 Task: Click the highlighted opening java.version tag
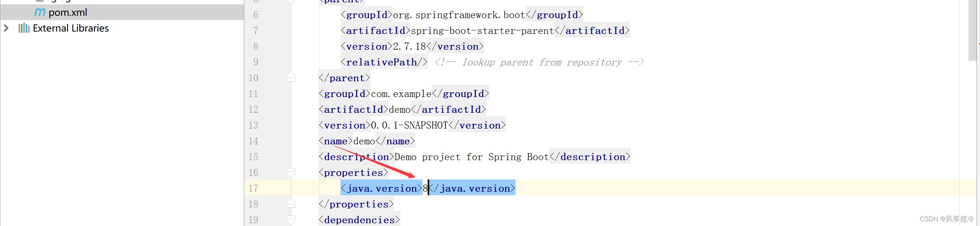point(381,189)
